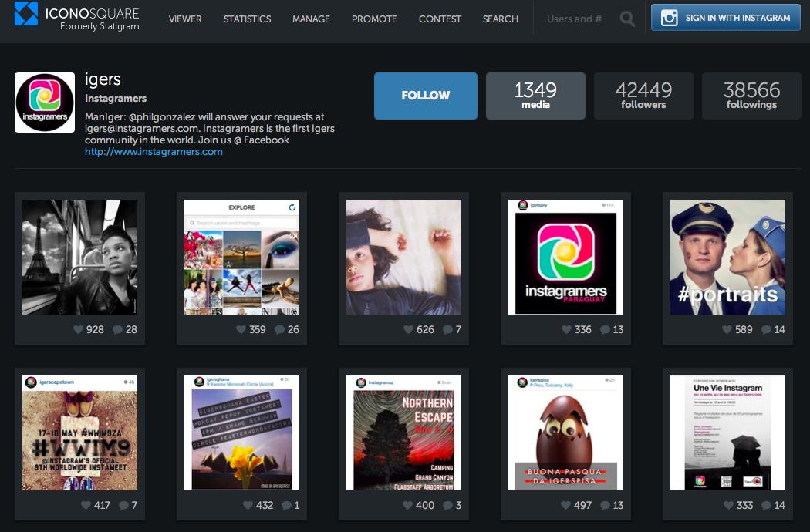
Task: Click heart icon showing 417 likes
Action: pyautogui.click(x=86, y=505)
